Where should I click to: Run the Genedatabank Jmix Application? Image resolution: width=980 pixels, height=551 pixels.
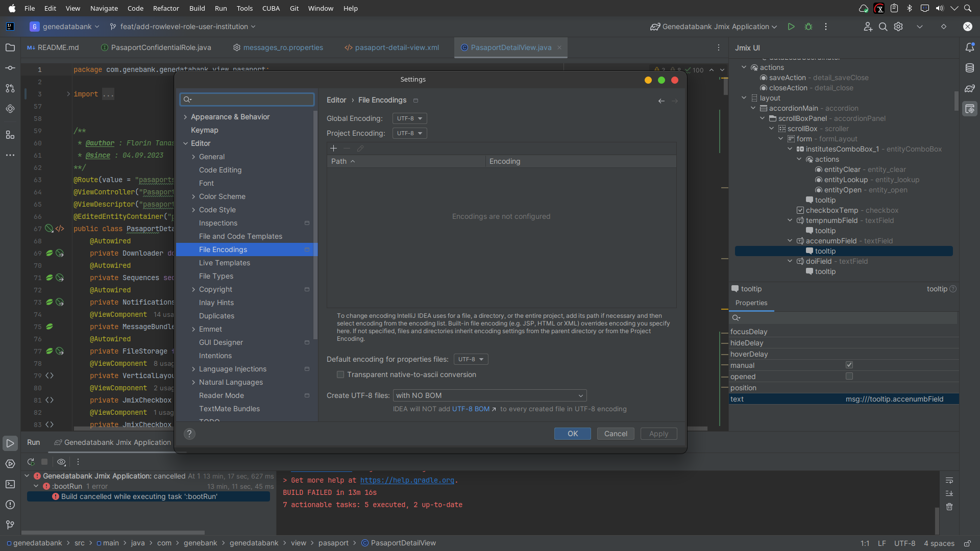(791, 27)
